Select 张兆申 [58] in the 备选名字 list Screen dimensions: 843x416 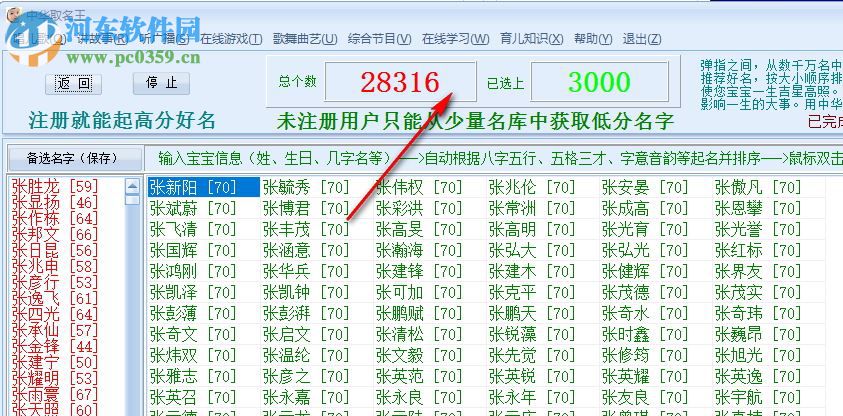pyautogui.click(x=55, y=267)
